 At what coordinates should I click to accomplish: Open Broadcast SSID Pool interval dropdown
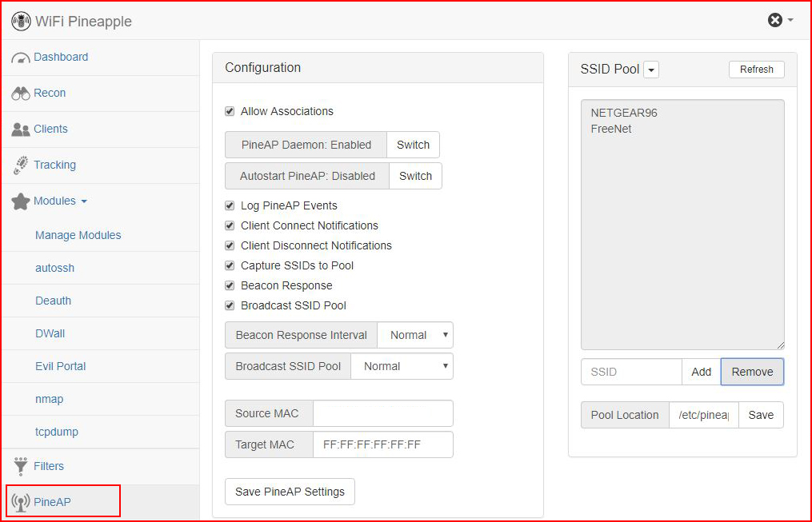402,366
